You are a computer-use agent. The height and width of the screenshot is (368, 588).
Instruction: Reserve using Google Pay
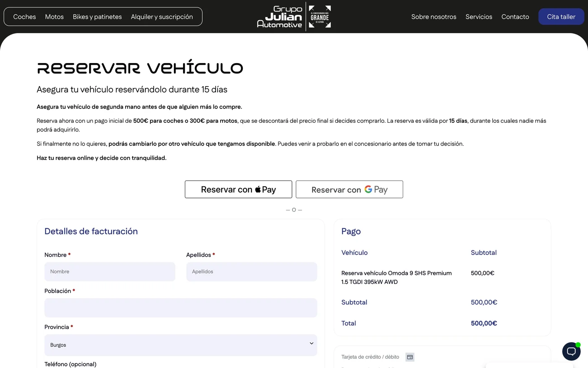pyautogui.click(x=349, y=189)
